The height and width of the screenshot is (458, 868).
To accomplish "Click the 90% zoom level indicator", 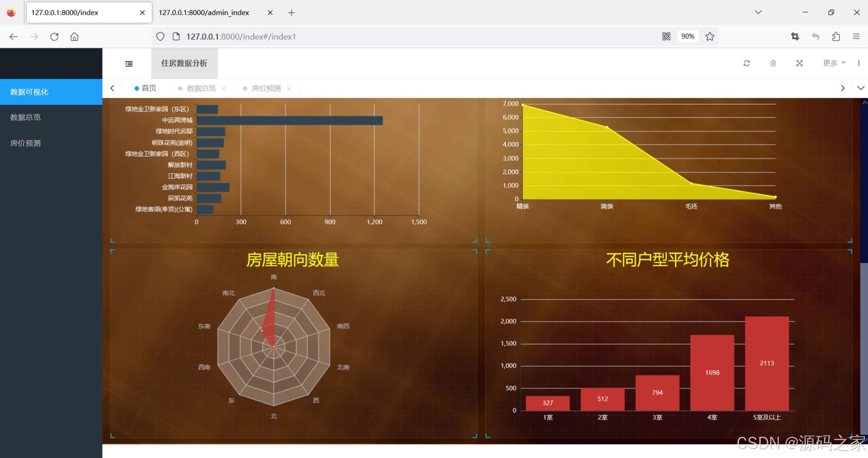I will click(687, 36).
